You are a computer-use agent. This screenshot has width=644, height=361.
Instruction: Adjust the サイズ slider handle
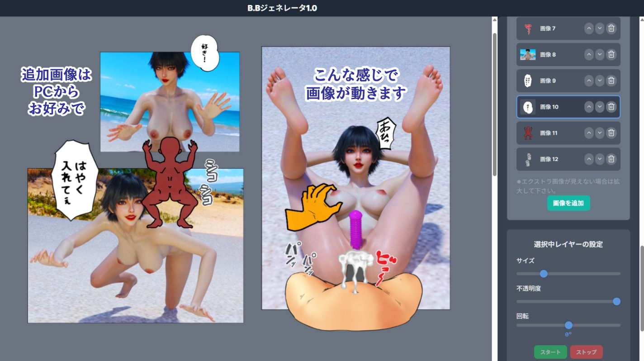[544, 273]
